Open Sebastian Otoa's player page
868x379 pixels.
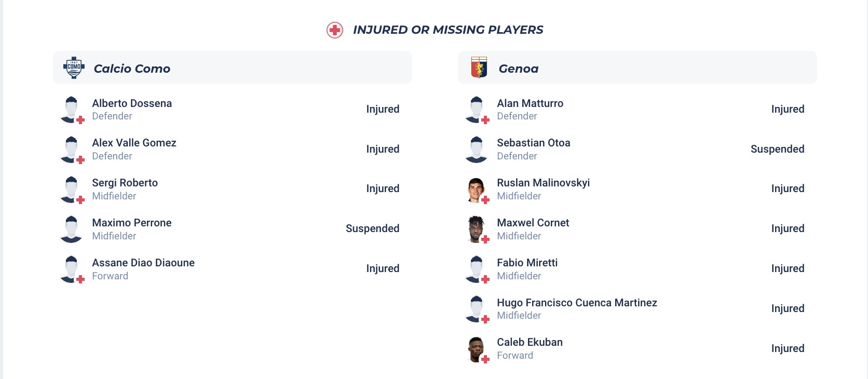pos(533,143)
